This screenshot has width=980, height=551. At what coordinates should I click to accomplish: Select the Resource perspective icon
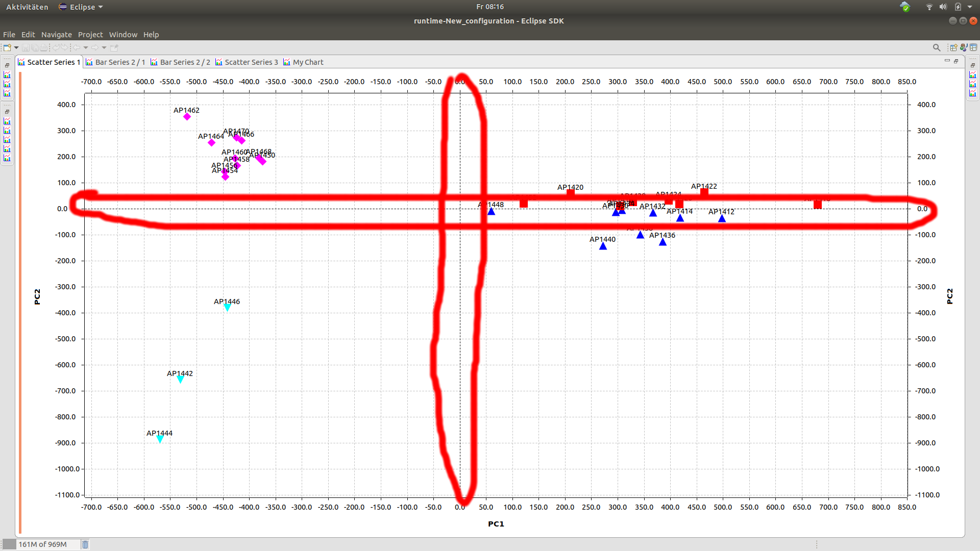coord(973,47)
